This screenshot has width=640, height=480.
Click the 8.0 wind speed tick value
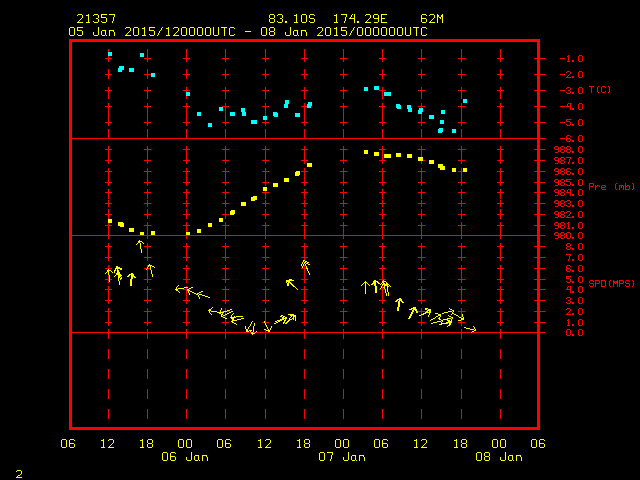coord(574,247)
